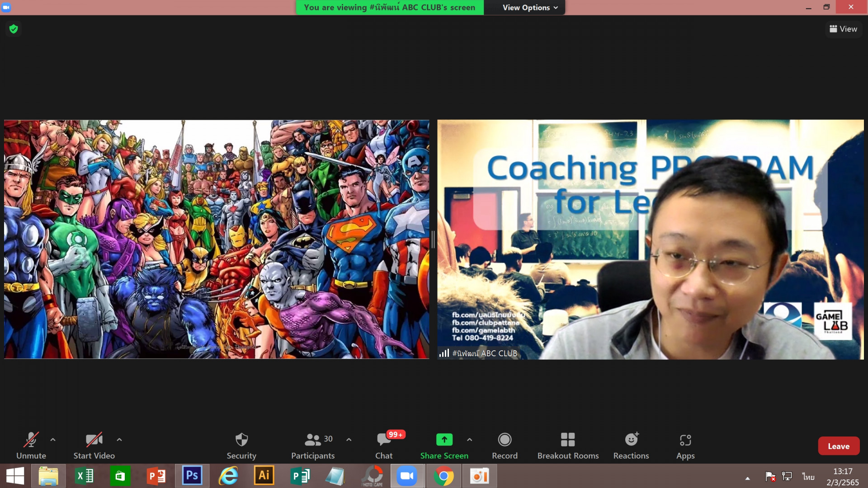Viewport: 868px width, 488px height.
Task: Click the signal strength icon on speaker video
Action: coord(444,353)
